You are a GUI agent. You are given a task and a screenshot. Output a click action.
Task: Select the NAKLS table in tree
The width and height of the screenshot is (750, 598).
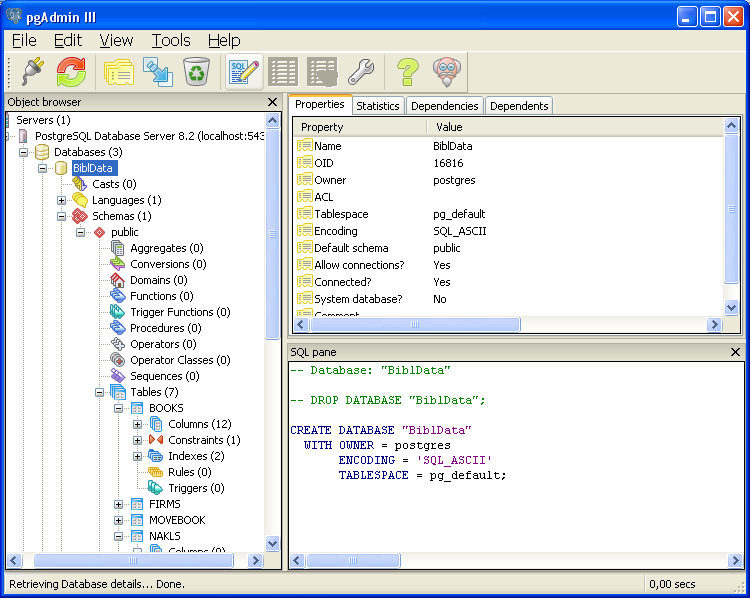click(165, 536)
